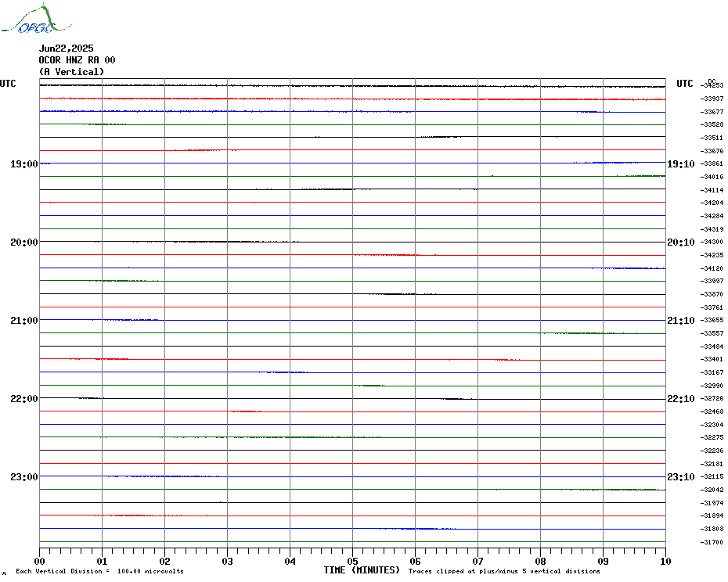Click the DC value -32275
The width and height of the screenshot is (728, 582).
click(x=712, y=437)
